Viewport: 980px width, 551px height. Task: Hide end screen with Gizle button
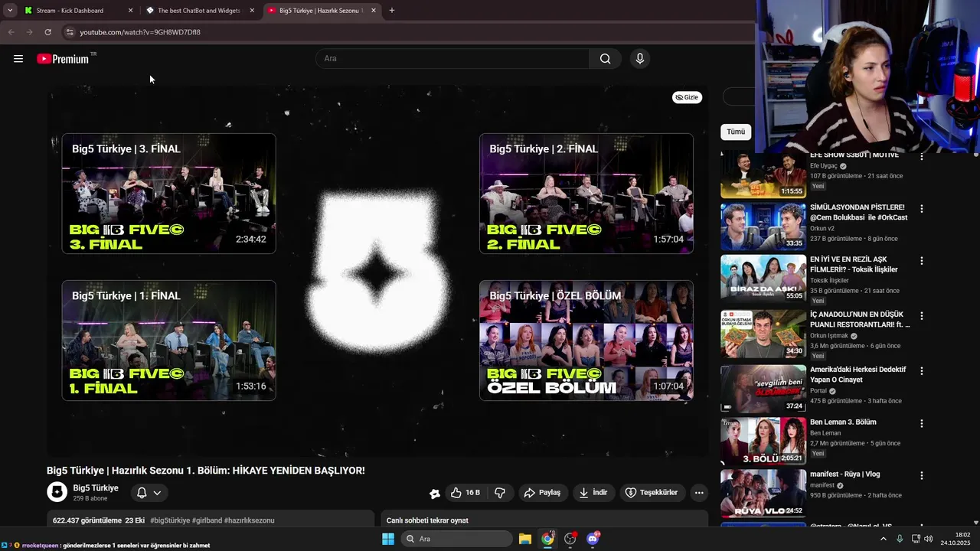point(687,97)
